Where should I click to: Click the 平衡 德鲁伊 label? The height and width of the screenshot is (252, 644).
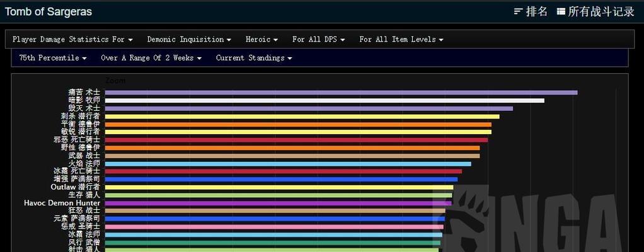pos(81,124)
